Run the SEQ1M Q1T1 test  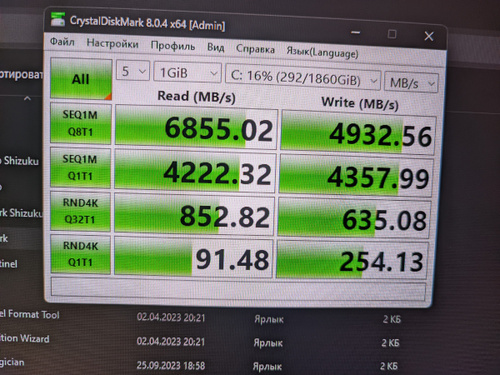pos(80,167)
